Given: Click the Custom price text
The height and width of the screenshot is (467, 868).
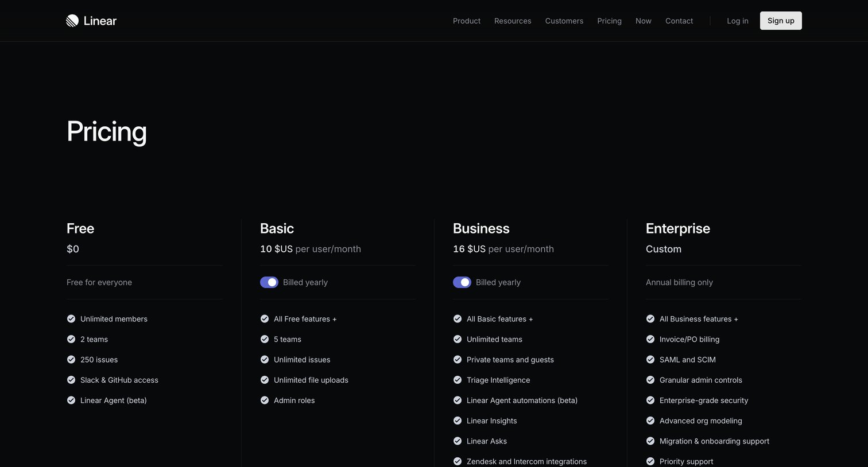Looking at the screenshot, I should coord(664,249).
